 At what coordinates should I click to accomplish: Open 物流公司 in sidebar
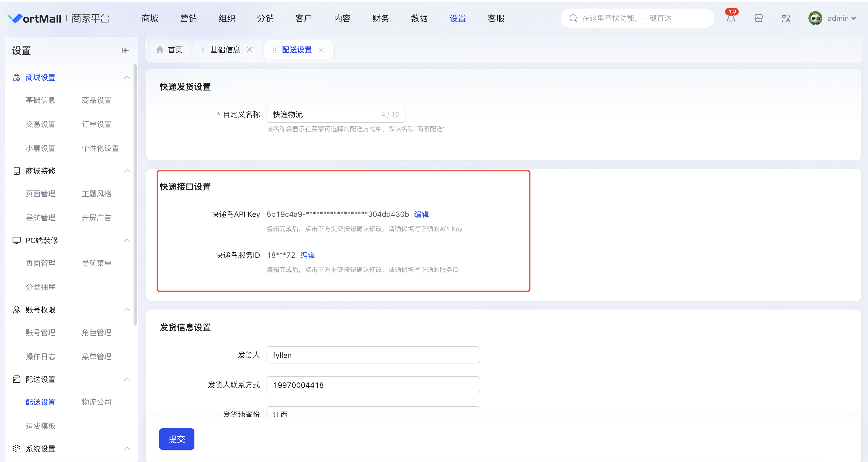click(96, 402)
